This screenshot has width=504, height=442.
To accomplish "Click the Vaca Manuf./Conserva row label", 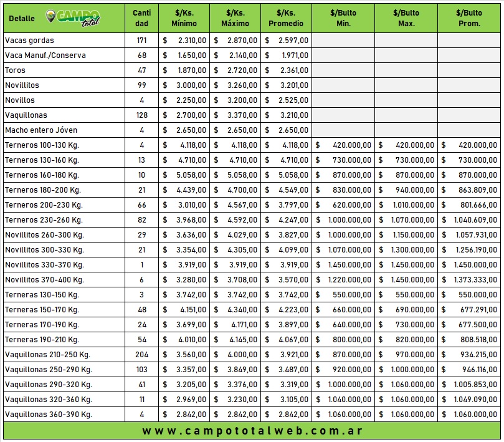I will tap(45, 55).
